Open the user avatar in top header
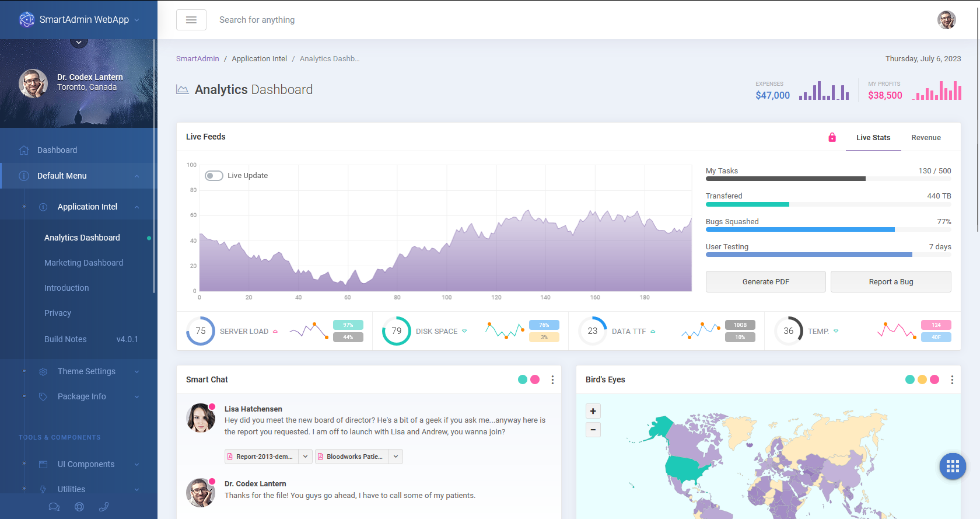This screenshot has width=980, height=519. (947, 20)
